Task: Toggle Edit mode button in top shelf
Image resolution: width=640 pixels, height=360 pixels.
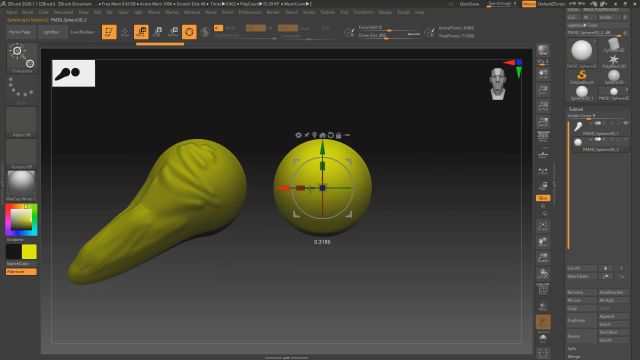Action: pyautogui.click(x=109, y=32)
